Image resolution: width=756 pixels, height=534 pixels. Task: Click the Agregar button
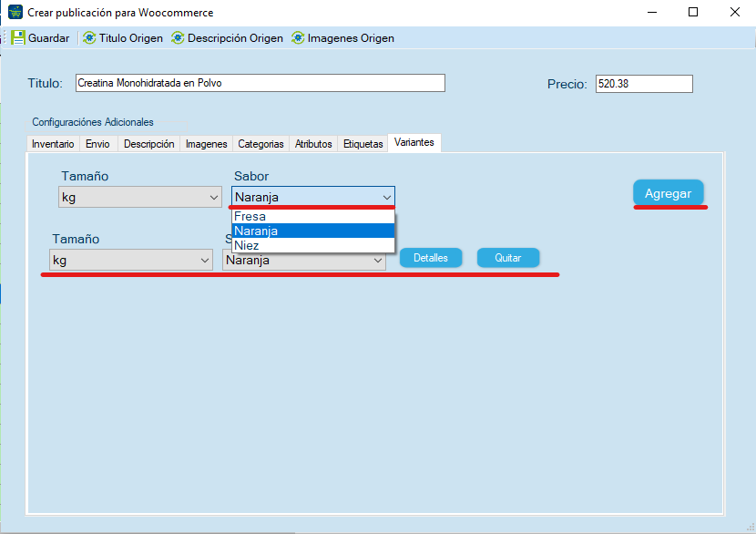coord(669,193)
